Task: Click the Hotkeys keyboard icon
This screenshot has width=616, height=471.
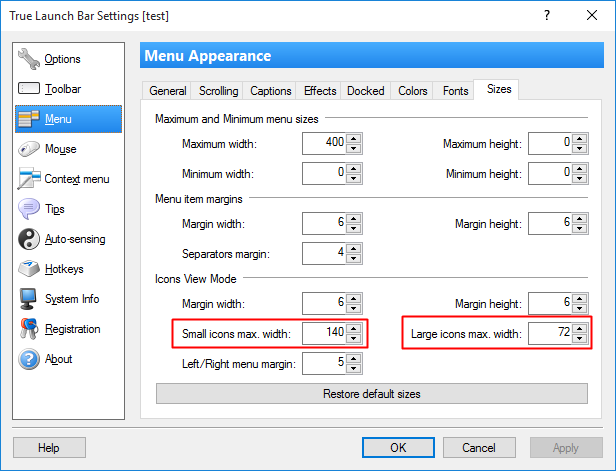Action: 29,269
